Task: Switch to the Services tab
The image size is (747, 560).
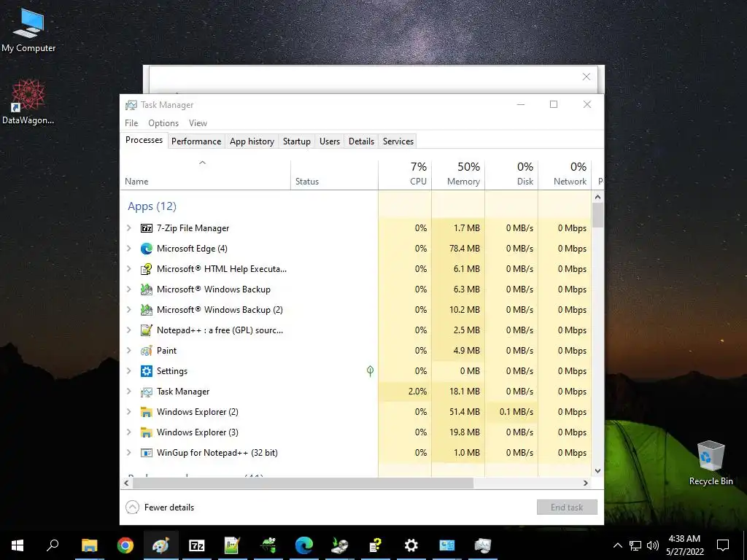Action: point(398,141)
